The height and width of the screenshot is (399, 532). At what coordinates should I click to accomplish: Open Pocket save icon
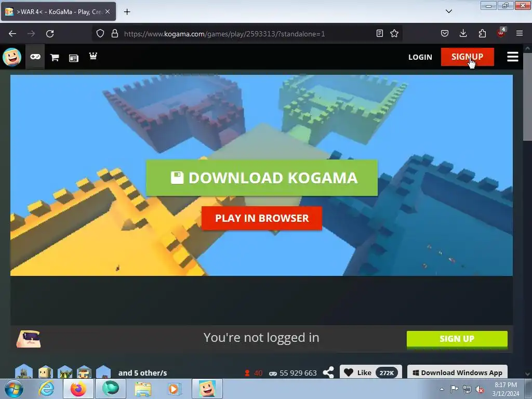pyautogui.click(x=445, y=33)
